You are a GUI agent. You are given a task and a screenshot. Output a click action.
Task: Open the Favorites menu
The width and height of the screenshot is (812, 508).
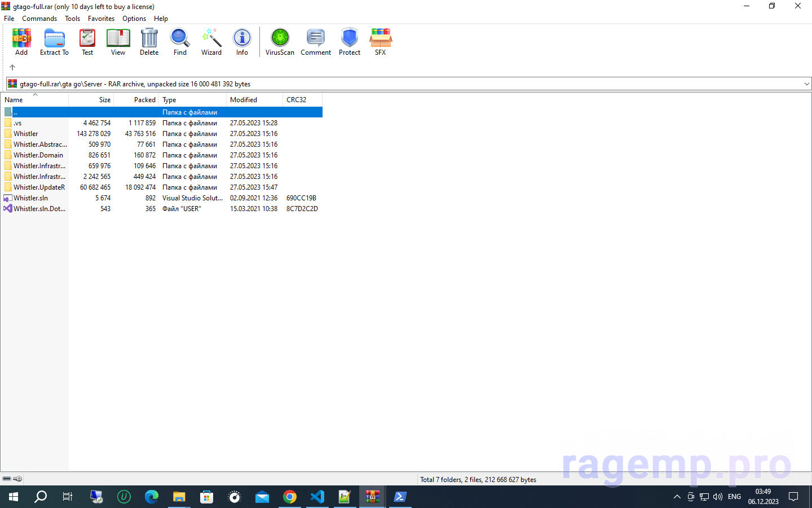101,19
